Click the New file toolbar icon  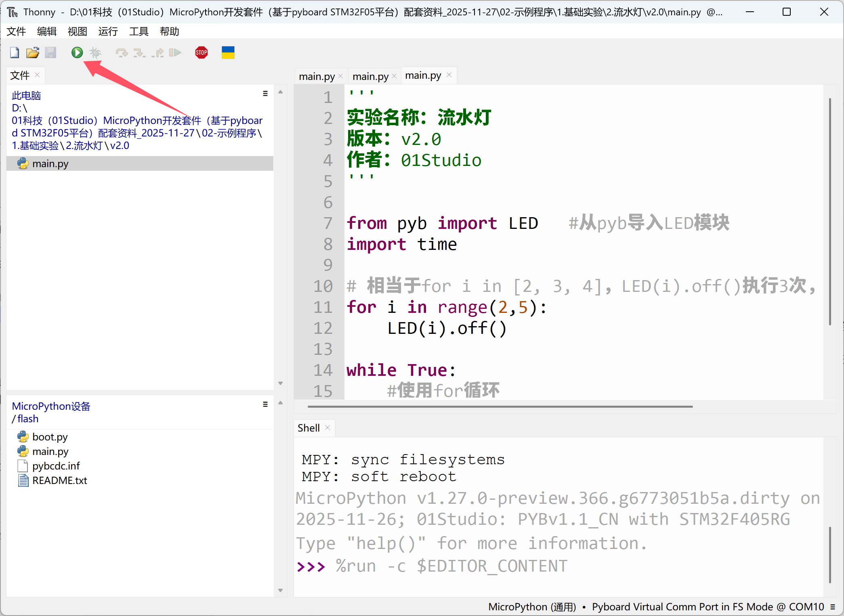click(15, 52)
